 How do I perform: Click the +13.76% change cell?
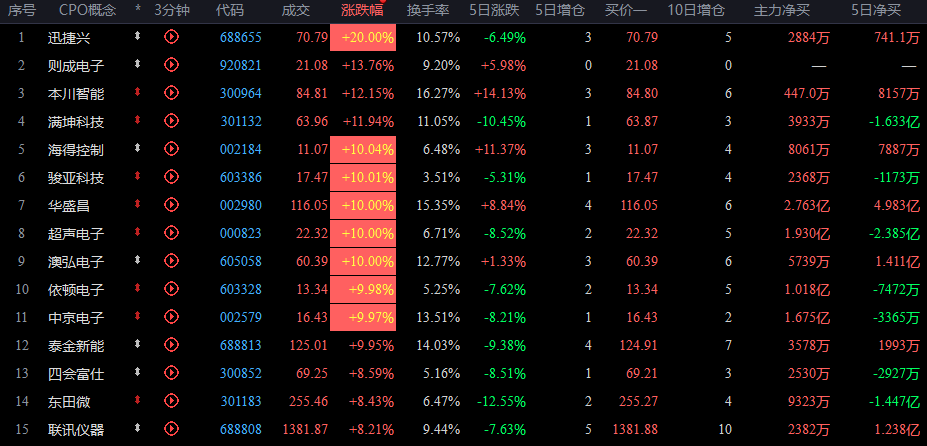[368, 65]
